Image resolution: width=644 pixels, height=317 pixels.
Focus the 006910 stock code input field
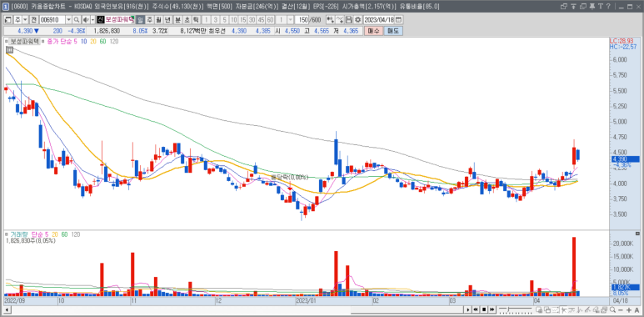(x=52, y=20)
